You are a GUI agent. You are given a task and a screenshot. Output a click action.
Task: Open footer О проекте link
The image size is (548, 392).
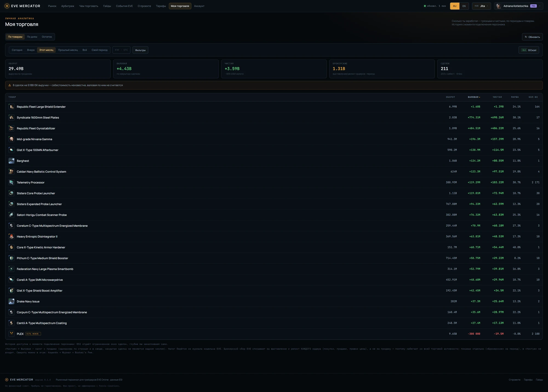click(x=514, y=380)
